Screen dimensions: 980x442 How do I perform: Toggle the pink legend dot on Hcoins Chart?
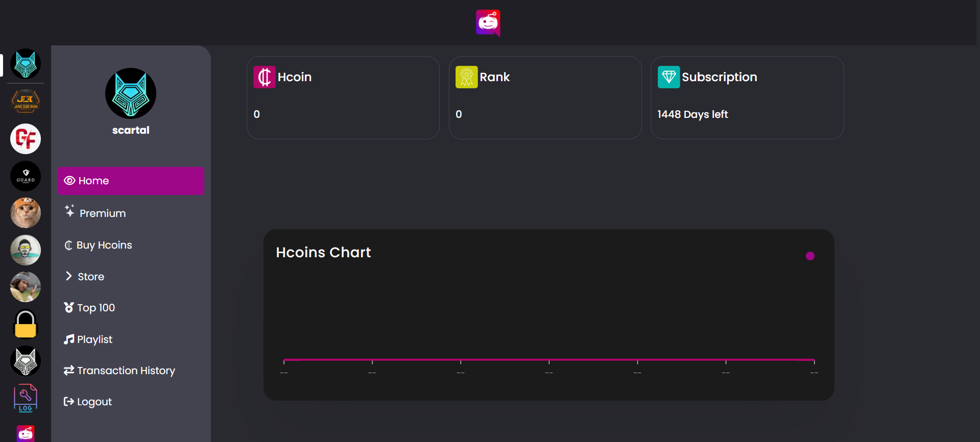pyautogui.click(x=810, y=256)
